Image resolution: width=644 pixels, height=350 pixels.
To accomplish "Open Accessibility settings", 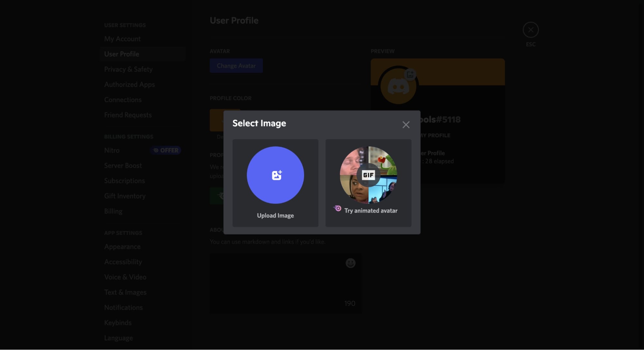I will (x=142, y=262).
